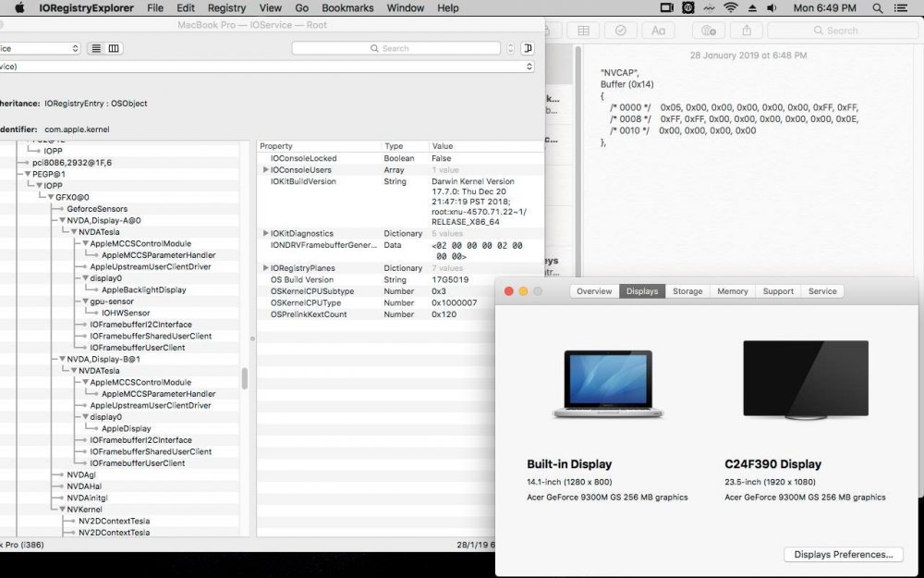
Task: Open the Go menu
Action: (302, 8)
